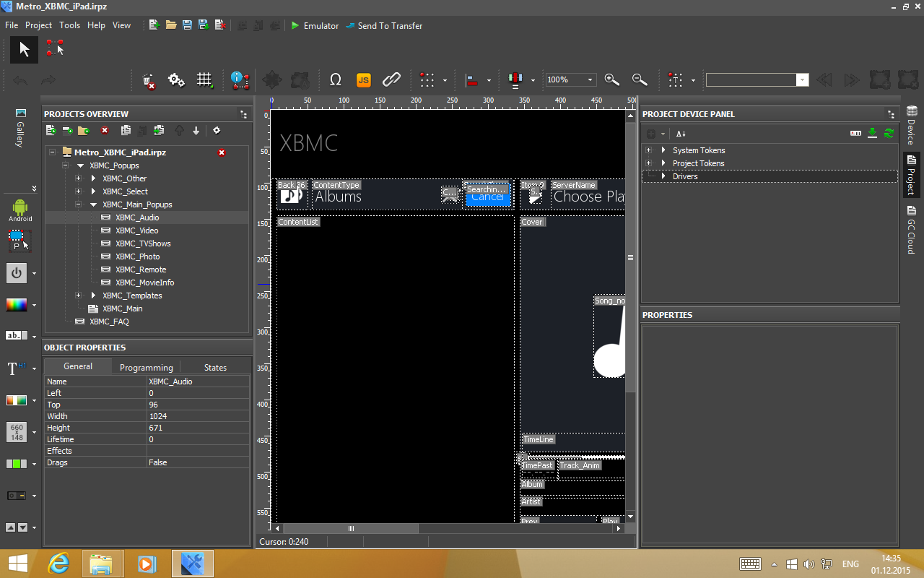Collapse the XBMC_Main_Popups tree node
The height and width of the screenshot is (578, 924).
coord(78,204)
